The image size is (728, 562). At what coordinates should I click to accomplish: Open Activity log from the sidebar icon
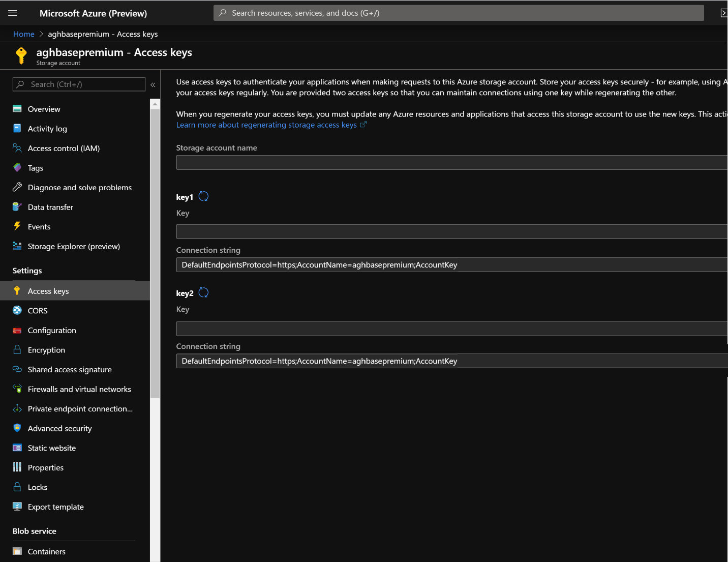pos(17,128)
